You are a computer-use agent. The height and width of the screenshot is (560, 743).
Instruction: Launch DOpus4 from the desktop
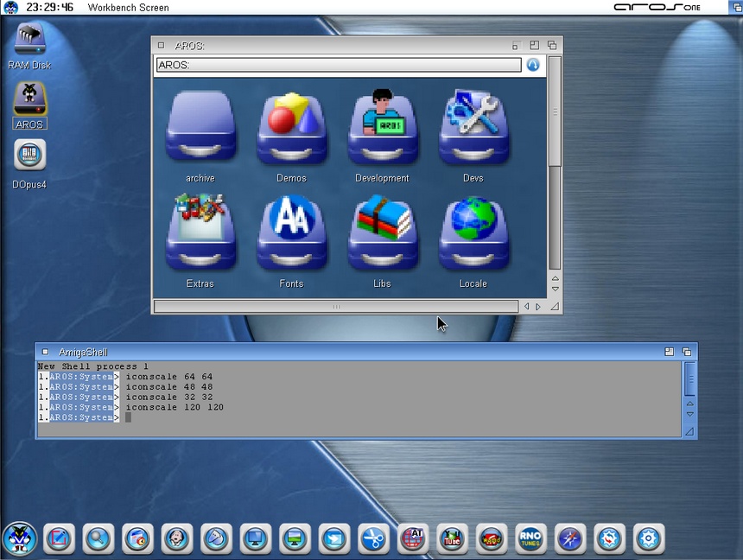click(29, 156)
